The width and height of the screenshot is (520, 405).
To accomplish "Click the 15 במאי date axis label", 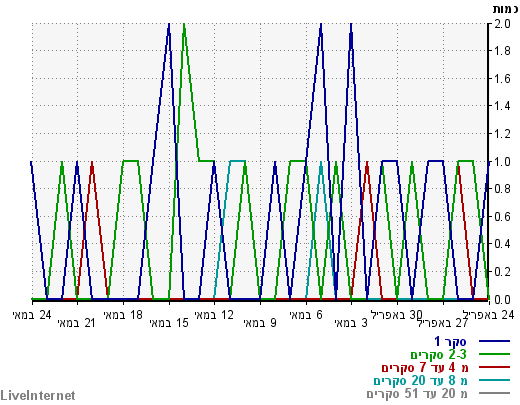I will pos(169,323).
